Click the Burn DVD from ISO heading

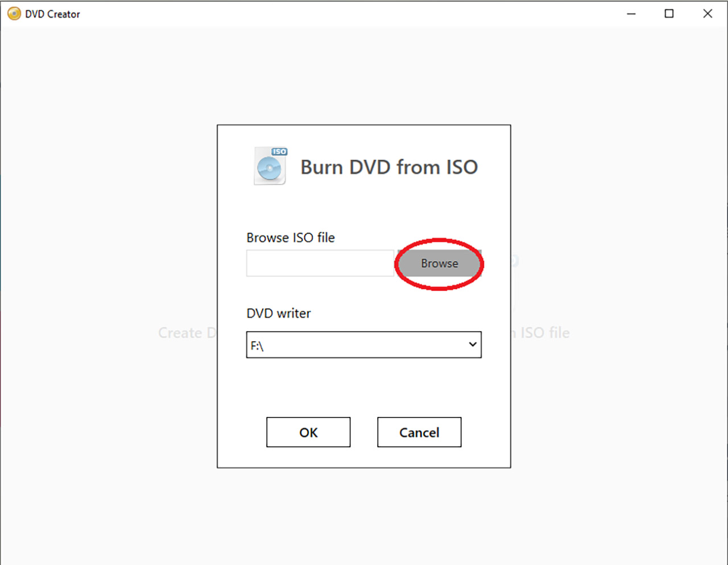point(389,167)
